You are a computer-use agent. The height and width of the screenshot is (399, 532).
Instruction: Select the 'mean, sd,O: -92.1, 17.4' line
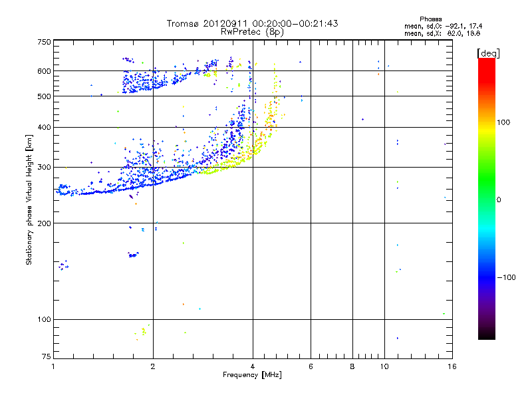click(x=443, y=26)
